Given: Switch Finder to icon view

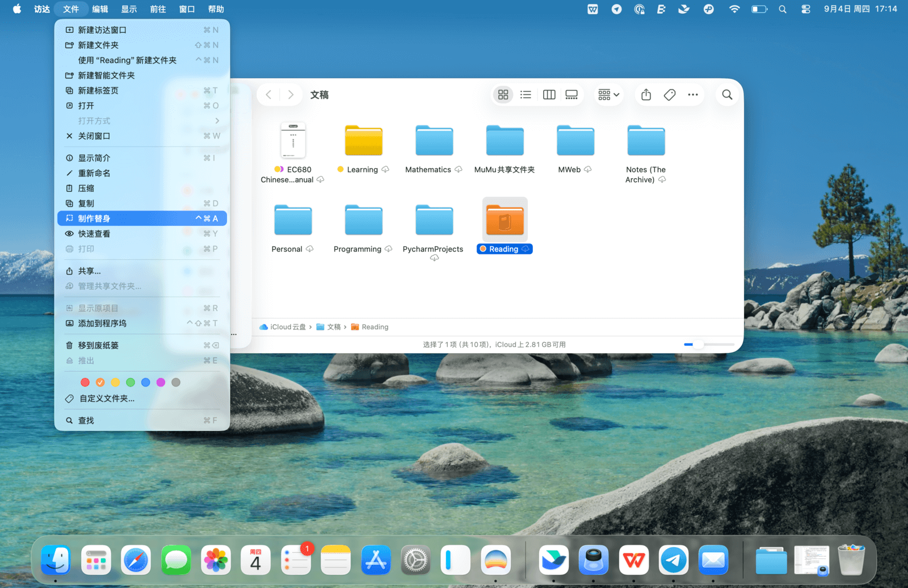Looking at the screenshot, I should pos(503,95).
